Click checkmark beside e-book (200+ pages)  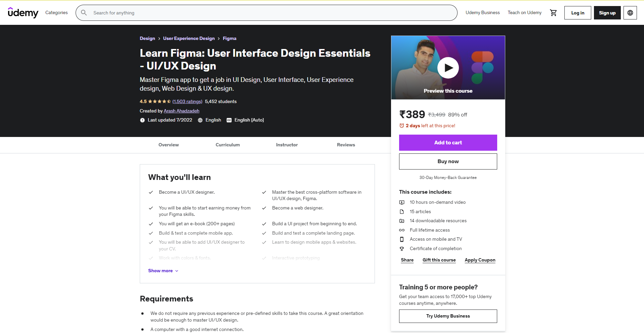pos(151,224)
